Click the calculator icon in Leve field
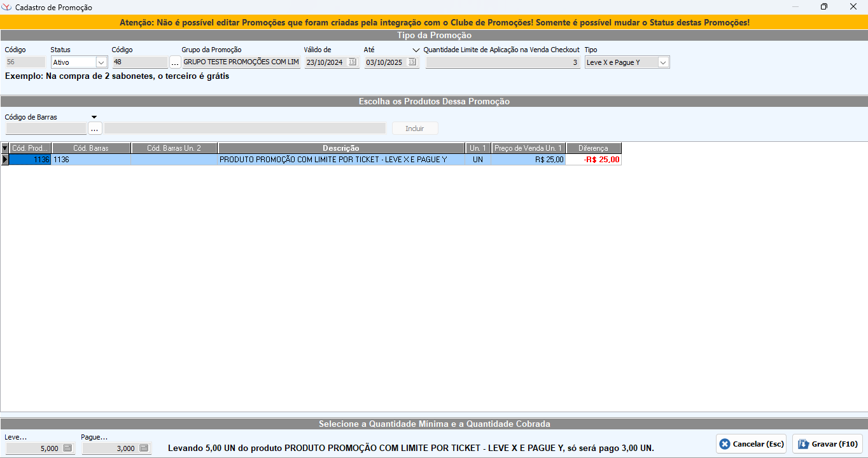 (x=67, y=448)
